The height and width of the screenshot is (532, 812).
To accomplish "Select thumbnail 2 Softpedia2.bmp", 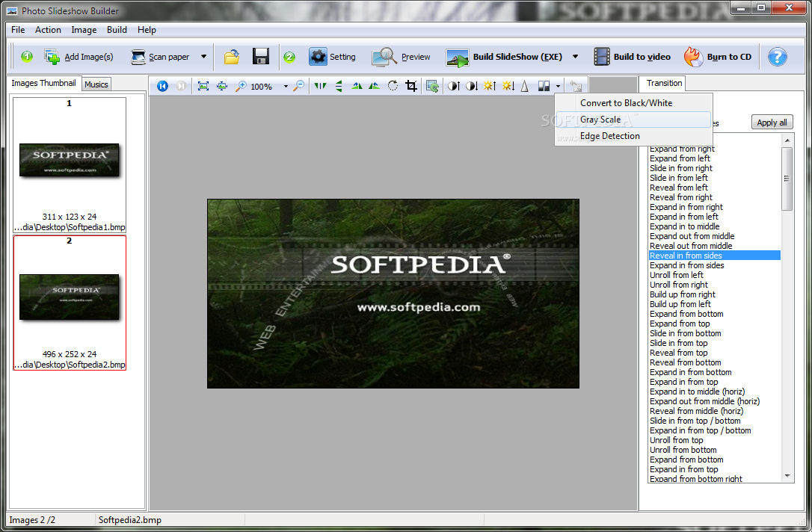I will click(70, 303).
